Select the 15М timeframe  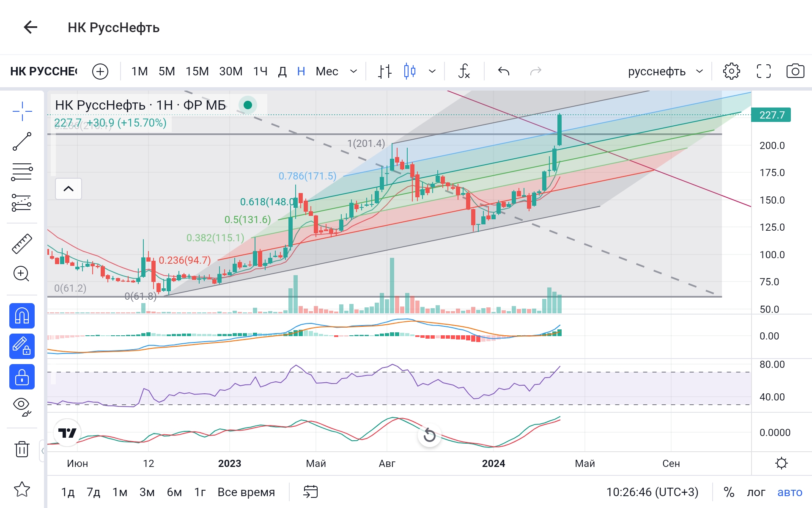coord(197,71)
